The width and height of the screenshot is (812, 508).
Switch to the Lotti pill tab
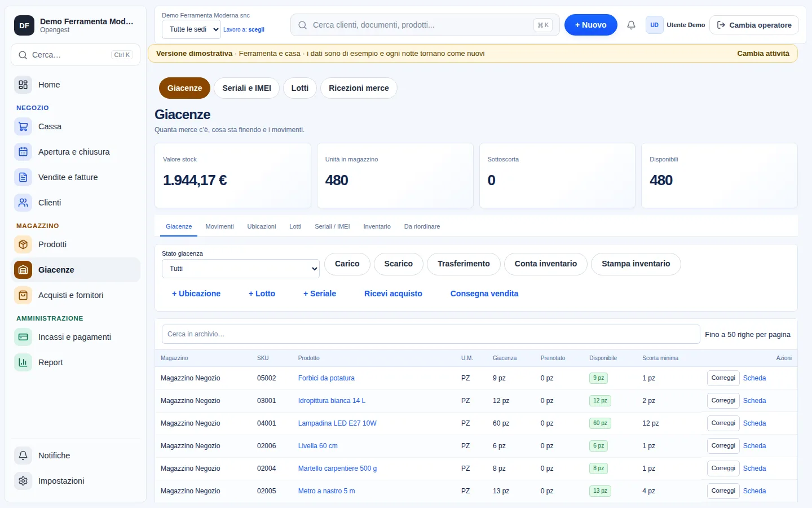[x=300, y=88]
